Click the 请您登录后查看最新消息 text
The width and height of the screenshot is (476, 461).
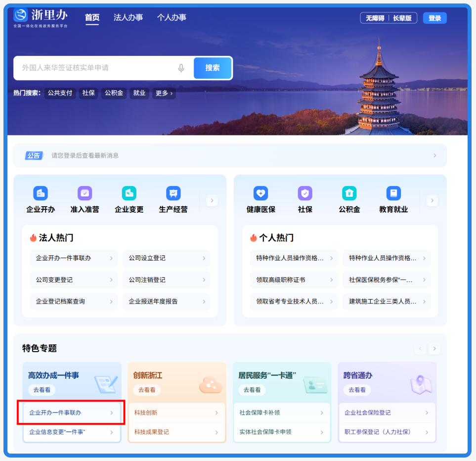[x=85, y=155]
